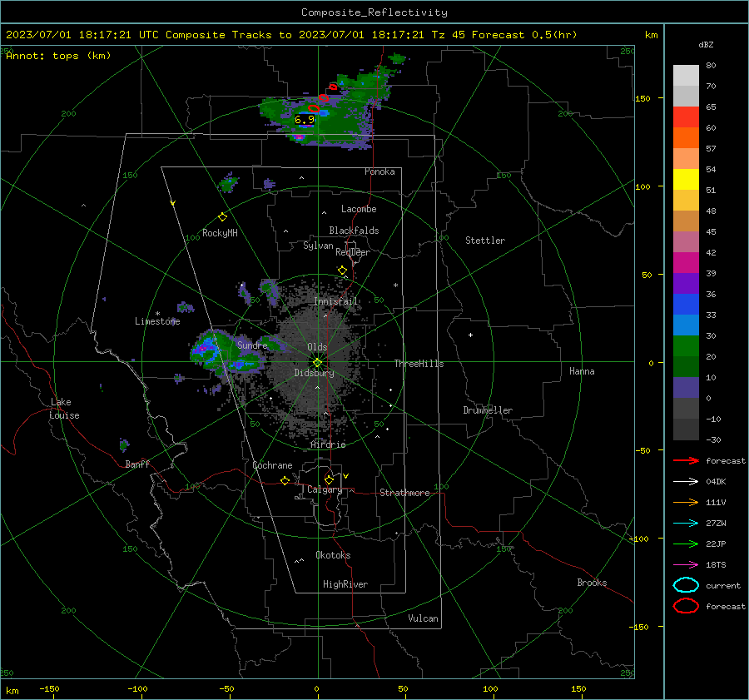Click the yellow diamond marker near RedDeer
Screen dimensions: 749x700
[342, 271]
